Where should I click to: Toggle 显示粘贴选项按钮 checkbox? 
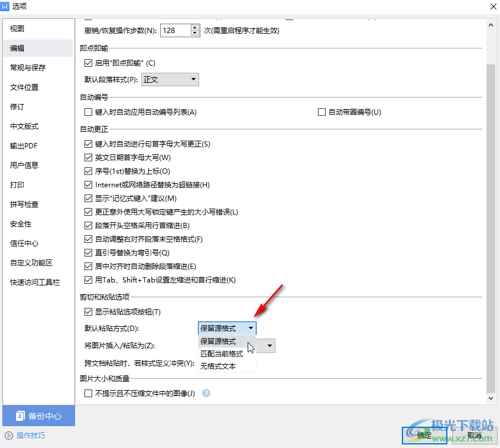[88, 312]
